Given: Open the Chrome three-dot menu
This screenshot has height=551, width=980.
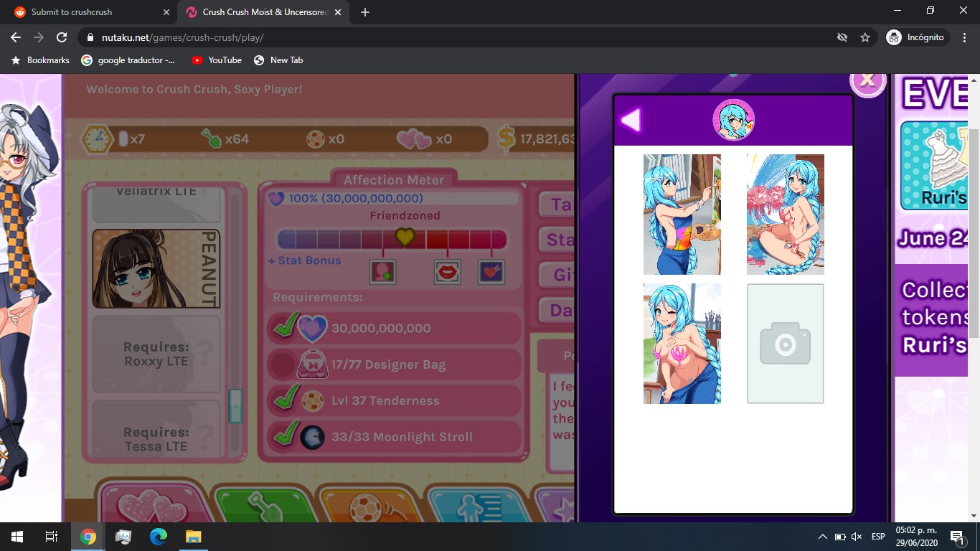Looking at the screenshot, I should (964, 37).
